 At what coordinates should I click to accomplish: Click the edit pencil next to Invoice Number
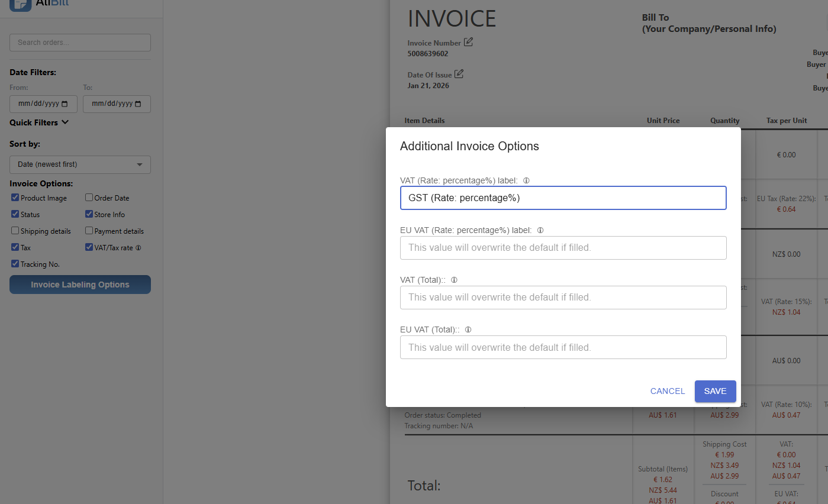[x=468, y=41]
